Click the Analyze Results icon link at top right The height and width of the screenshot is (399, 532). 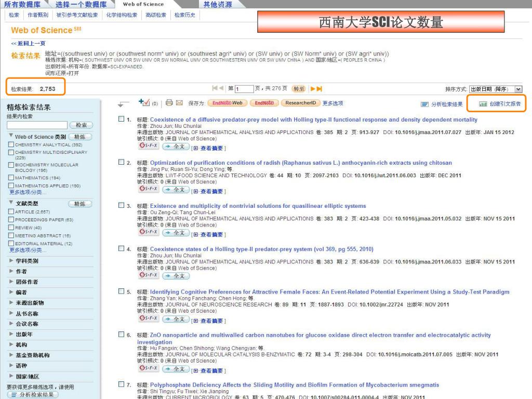point(442,104)
